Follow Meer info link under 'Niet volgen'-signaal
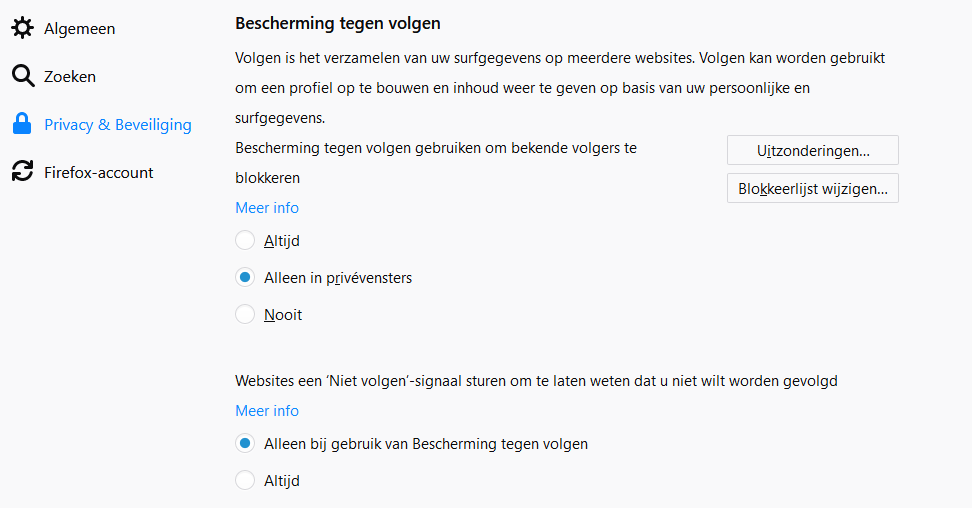The height and width of the screenshot is (508, 972). click(267, 411)
